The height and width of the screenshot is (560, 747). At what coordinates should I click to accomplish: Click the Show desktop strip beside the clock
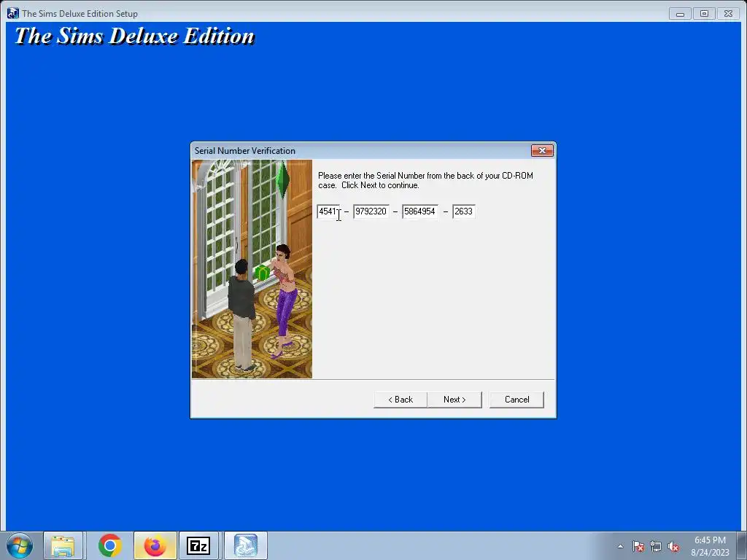[743, 545]
